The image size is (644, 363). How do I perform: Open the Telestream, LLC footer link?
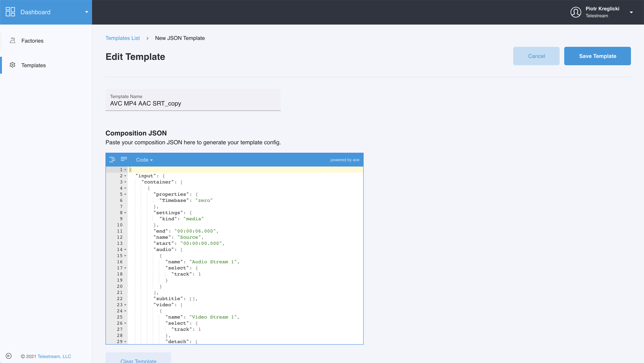(54, 356)
